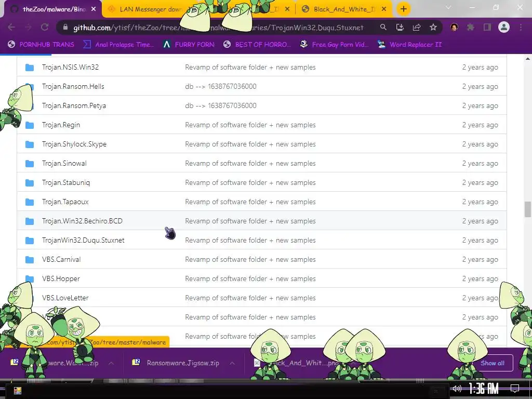Viewport: 532px width, 399px height.
Task: Click folder icon beside VBS.Carnival
Action: click(x=30, y=260)
